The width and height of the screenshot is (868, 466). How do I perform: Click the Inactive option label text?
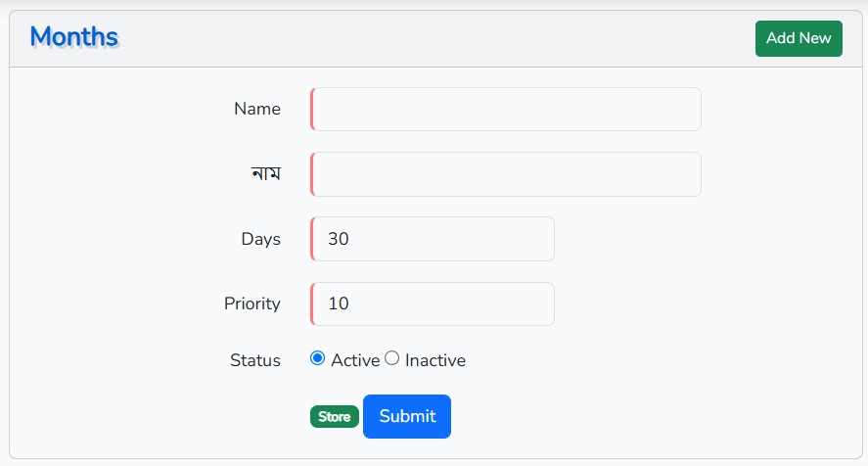click(x=435, y=360)
